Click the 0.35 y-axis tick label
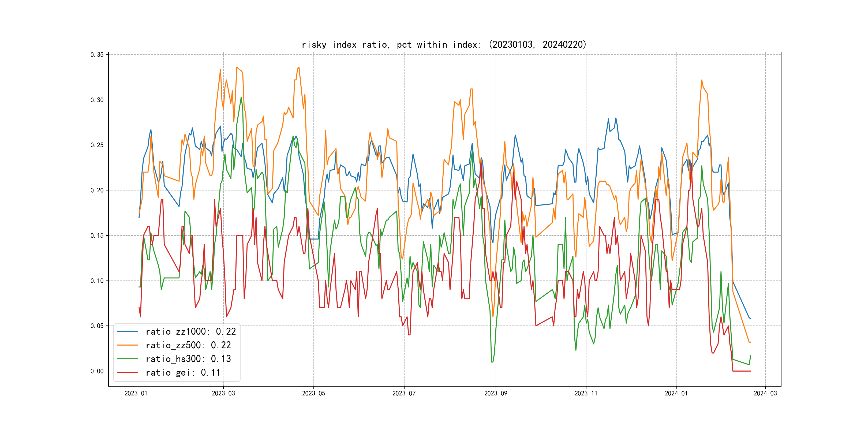 [x=97, y=55]
